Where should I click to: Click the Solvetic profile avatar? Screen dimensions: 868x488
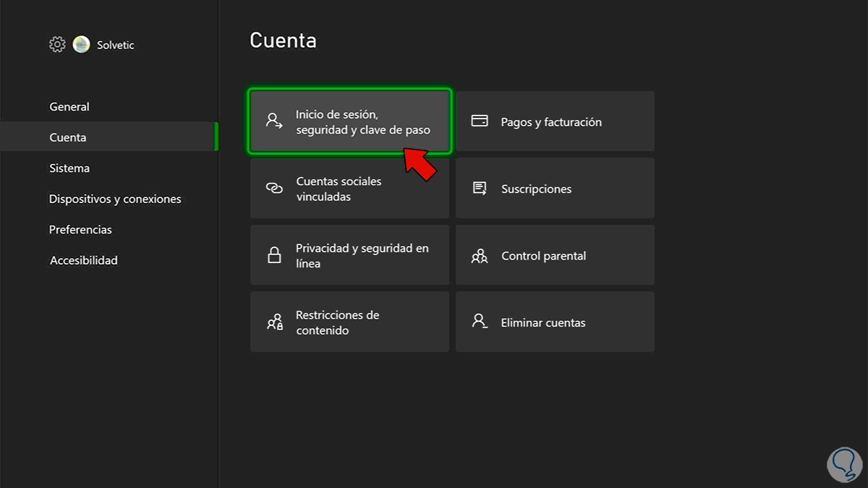coord(81,44)
